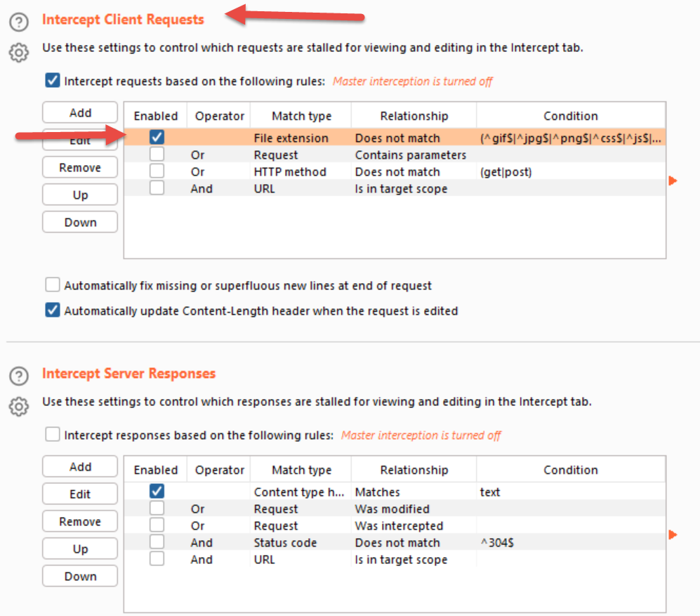Enable 'Intercept responses based on the following rules'
This screenshot has height=616, width=700.
(x=53, y=435)
